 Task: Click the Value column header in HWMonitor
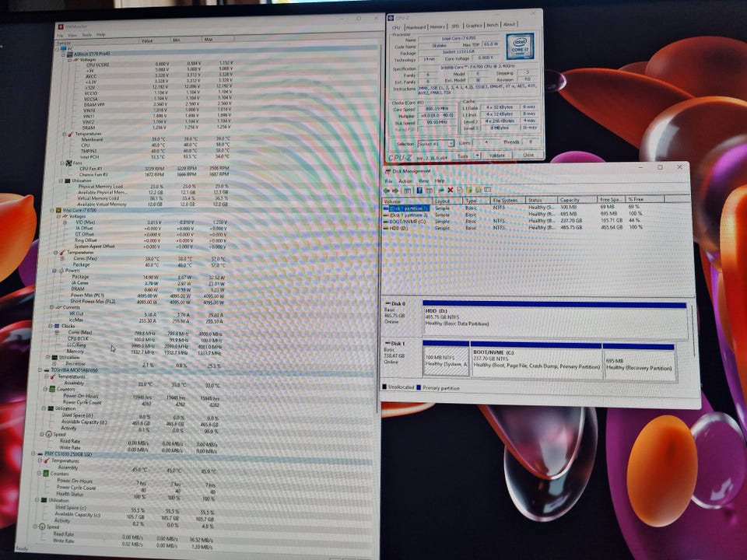click(x=155, y=40)
